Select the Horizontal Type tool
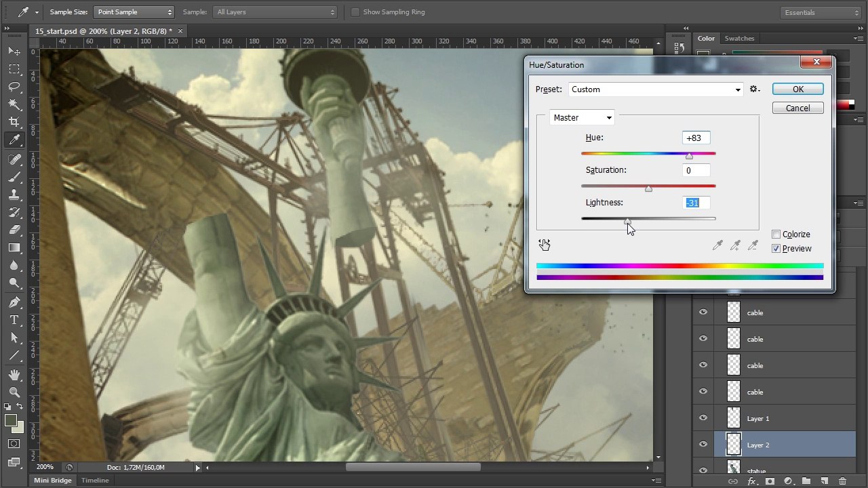The width and height of the screenshot is (868, 488). [x=14, y=320]
